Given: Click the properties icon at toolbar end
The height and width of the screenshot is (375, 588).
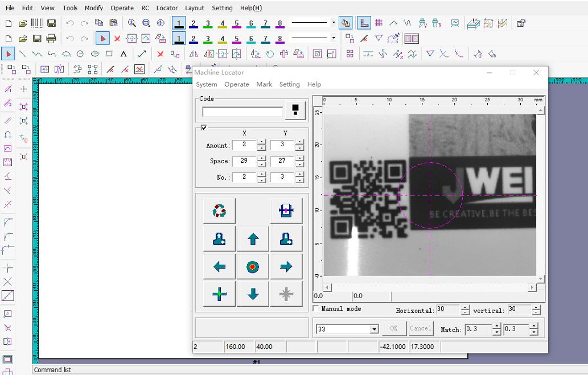Looking at the screenshot, I should tap(521, 23).
